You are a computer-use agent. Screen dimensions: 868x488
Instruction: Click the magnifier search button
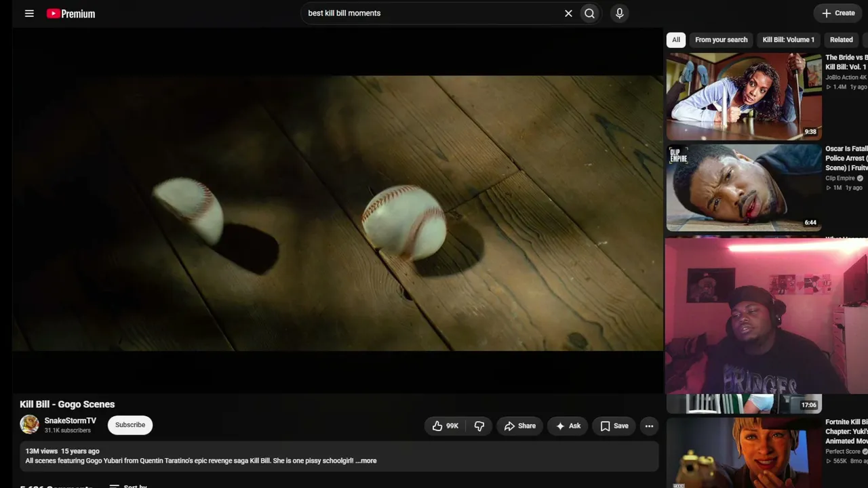point(590,13)
